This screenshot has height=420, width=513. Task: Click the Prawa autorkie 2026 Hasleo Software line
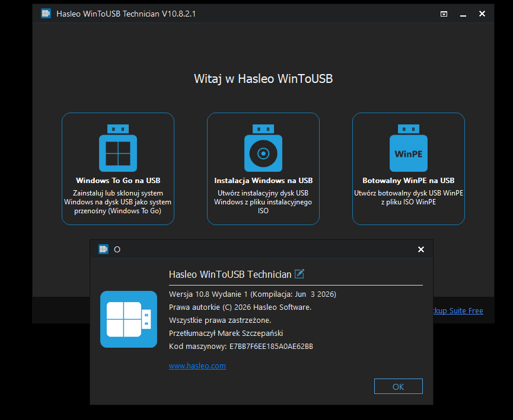click(240, 307)
